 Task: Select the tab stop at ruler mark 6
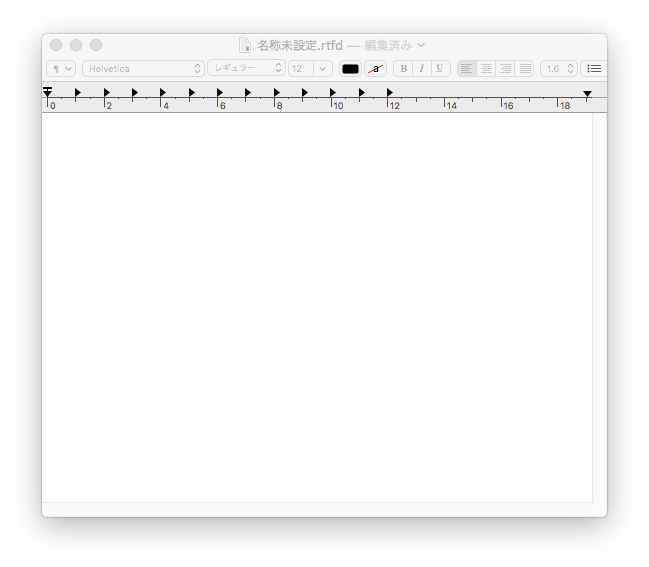[x=219, y=92]
